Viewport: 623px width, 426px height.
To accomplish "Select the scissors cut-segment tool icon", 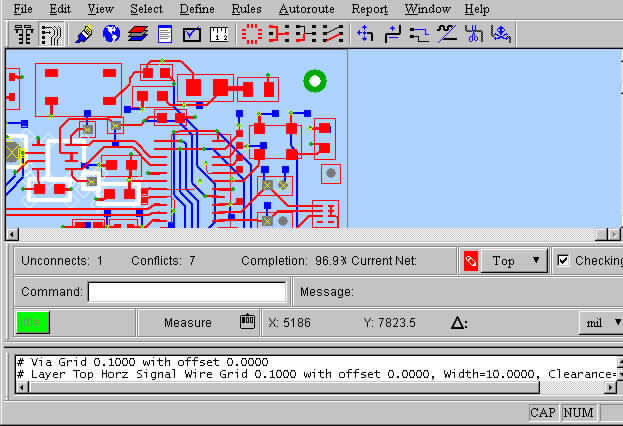I will (474, 34).
